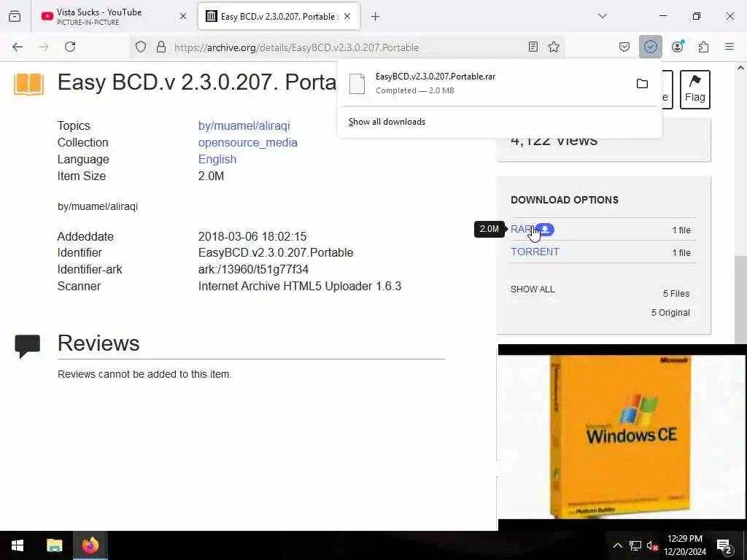747x560 pixels.
Task: Click SHOW ALL download files
Action: 533,289
